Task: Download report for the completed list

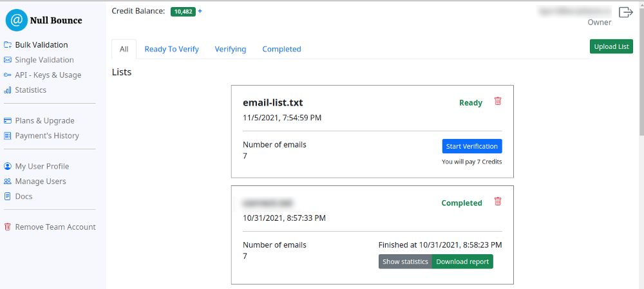Action: [x=462, y=262]
